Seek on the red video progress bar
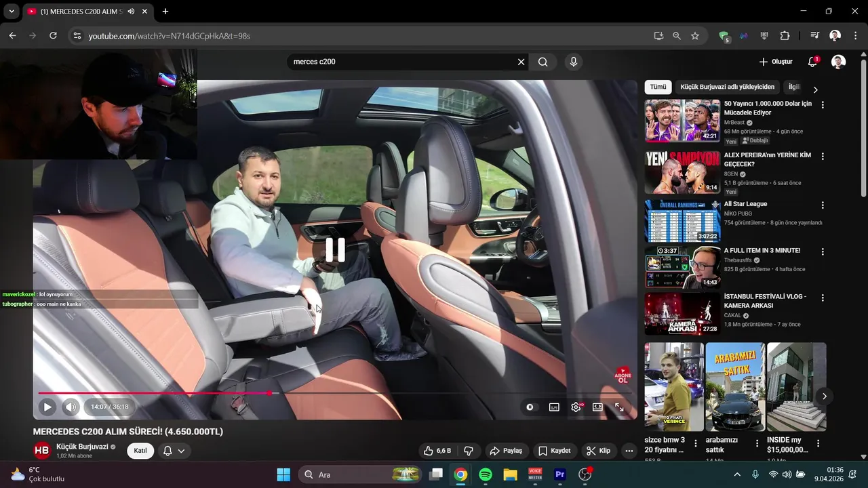 click(x=155, y=393)
